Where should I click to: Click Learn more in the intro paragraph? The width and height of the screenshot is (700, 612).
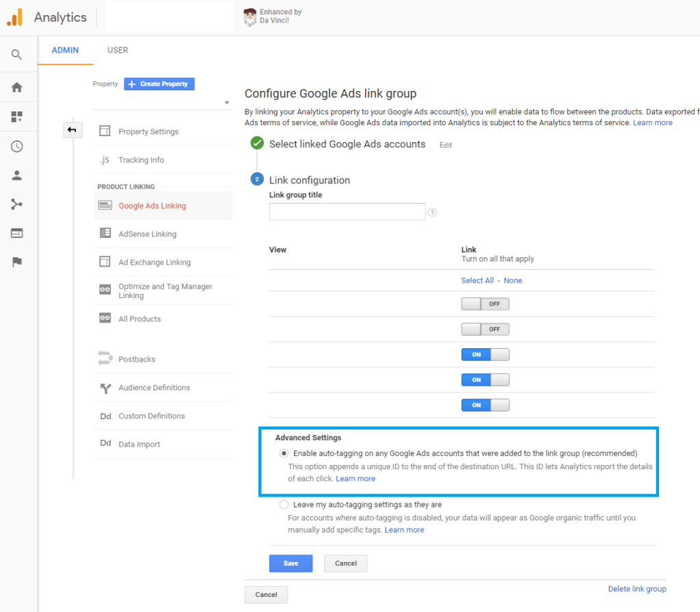[x=653, y=123]
